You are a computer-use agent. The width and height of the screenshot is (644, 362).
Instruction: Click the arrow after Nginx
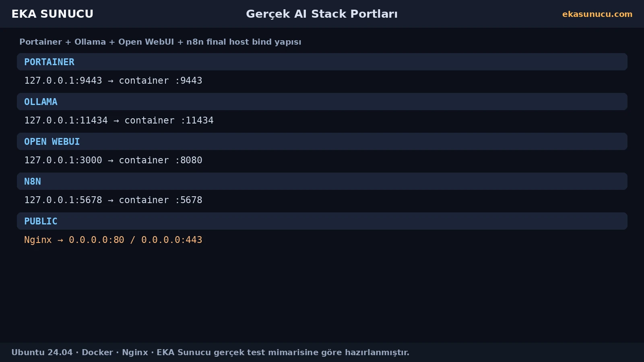tap(60, 240)
